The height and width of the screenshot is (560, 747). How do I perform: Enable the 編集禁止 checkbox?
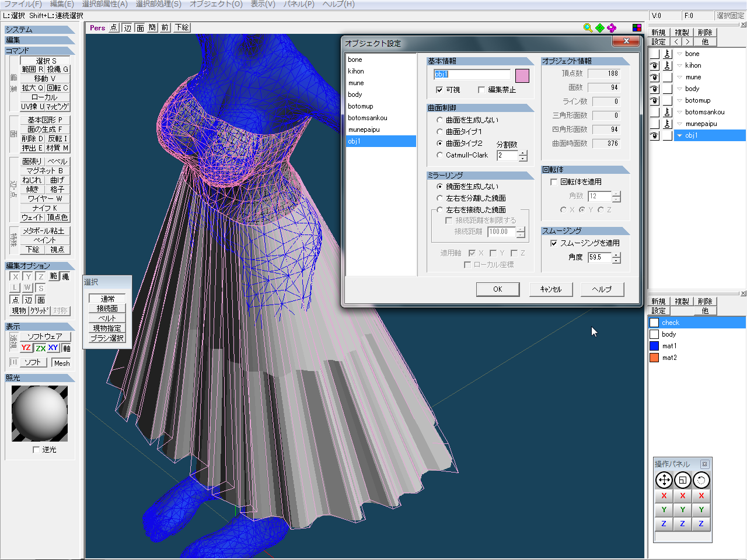[481, 90]
